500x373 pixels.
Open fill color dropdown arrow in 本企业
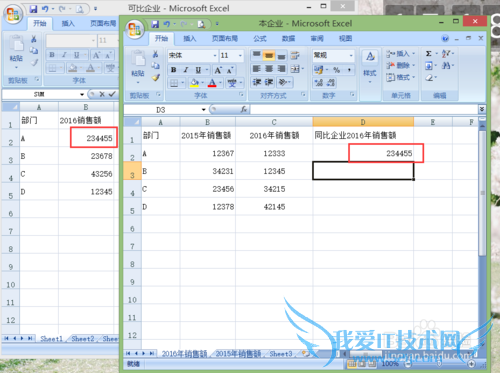pos(202,83)
